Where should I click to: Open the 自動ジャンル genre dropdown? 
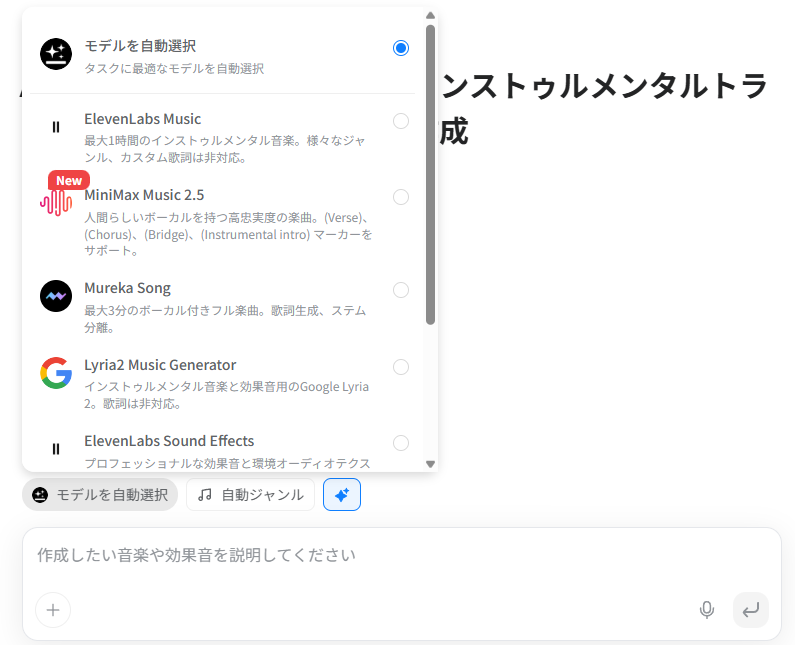coord(250,495)
